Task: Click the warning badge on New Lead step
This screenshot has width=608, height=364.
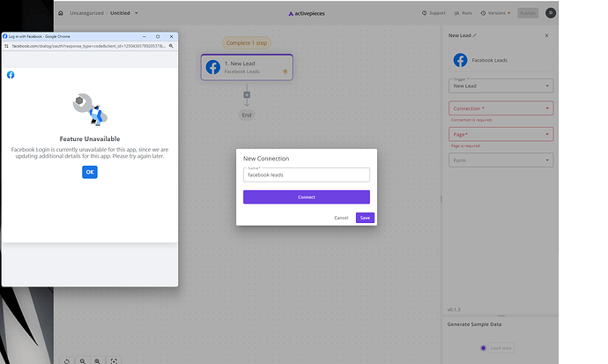Action: pyautogui.click(x=285, y=71)
